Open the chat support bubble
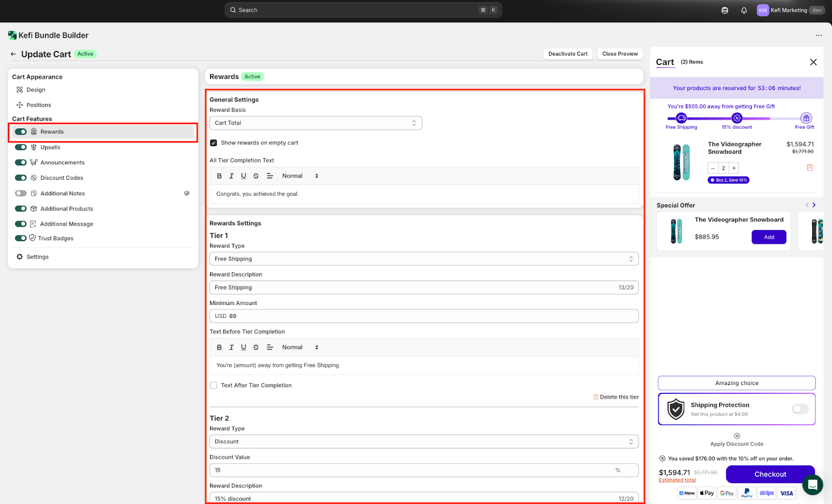This screenshot has height=504, width=832. coord(812,485)
